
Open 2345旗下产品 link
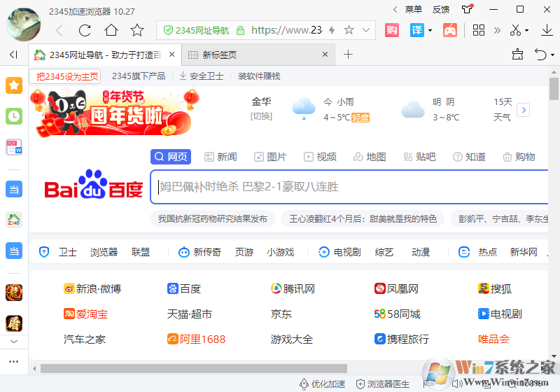click(x=139, y=76)
